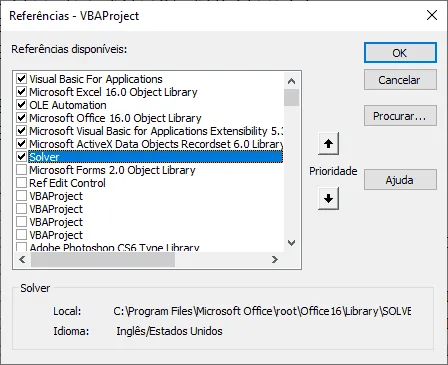Move selected reference up in priority
This screenshot has width=448, height=365.
(328, 144)
